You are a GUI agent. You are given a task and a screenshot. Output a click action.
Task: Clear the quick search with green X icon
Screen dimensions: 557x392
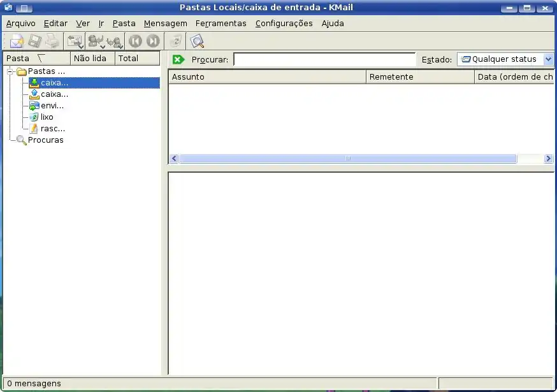(178, 59)
